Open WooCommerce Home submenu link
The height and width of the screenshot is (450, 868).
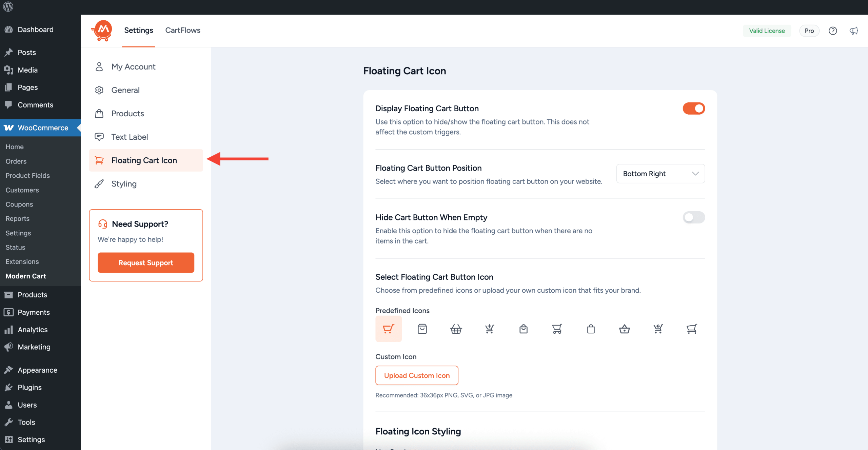click(15, 147)
